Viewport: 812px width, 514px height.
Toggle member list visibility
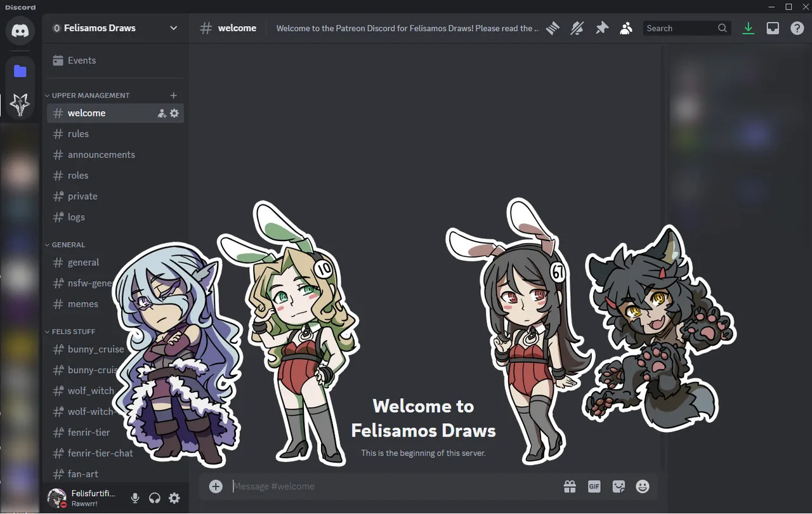pyautogui.click(x=626, y=29)
